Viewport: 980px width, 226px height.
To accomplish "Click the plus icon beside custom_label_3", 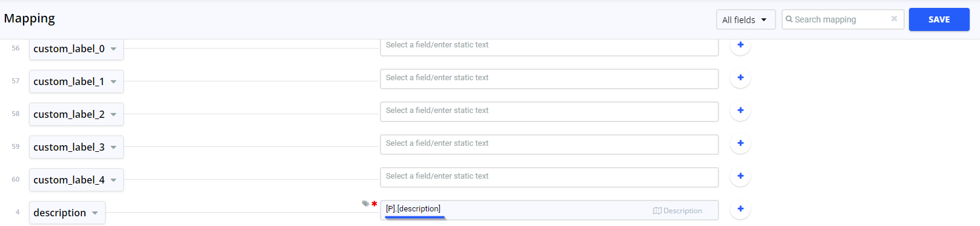I will coord(740,143).
